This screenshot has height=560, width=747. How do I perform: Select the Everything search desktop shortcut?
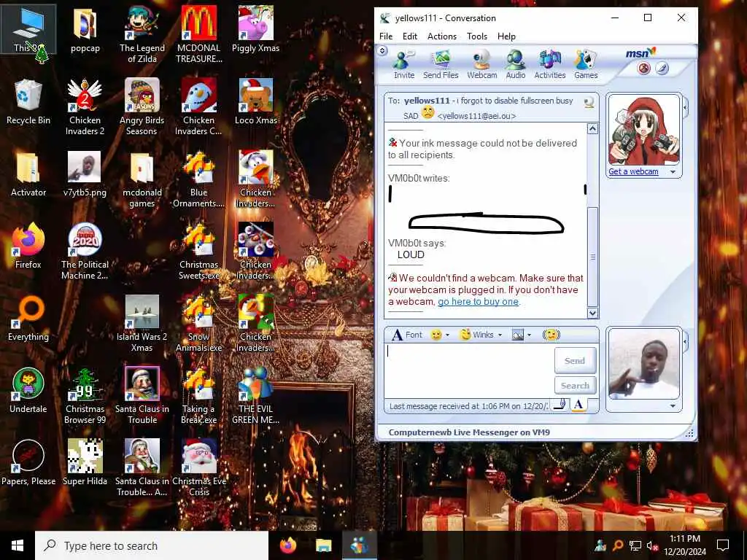(x=28, y=318)
